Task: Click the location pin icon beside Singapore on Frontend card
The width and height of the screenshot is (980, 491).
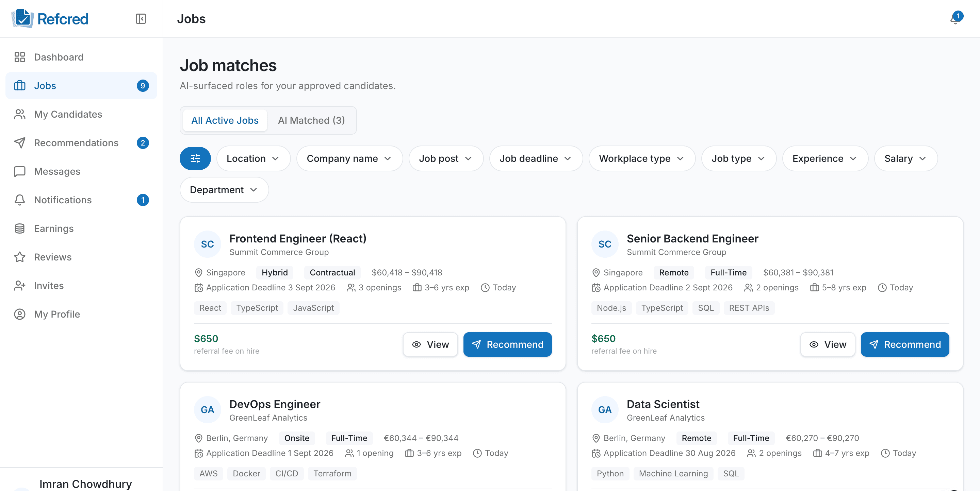Action: [x=199, y=272]
